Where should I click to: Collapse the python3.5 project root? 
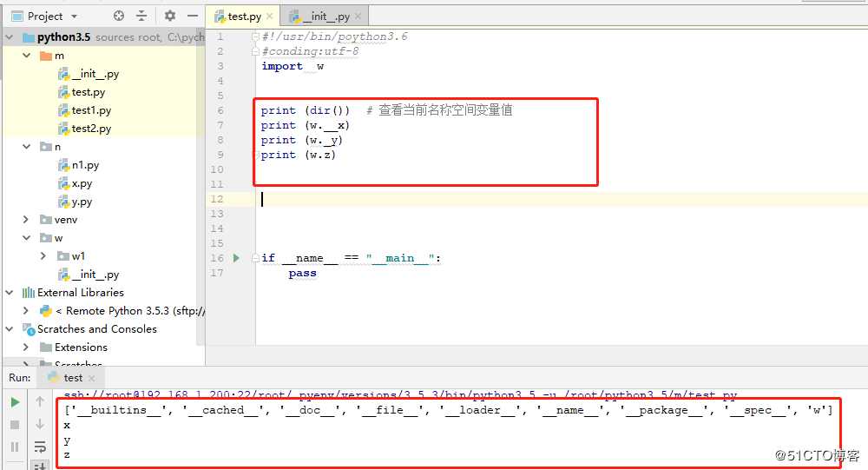pos(10,37)
